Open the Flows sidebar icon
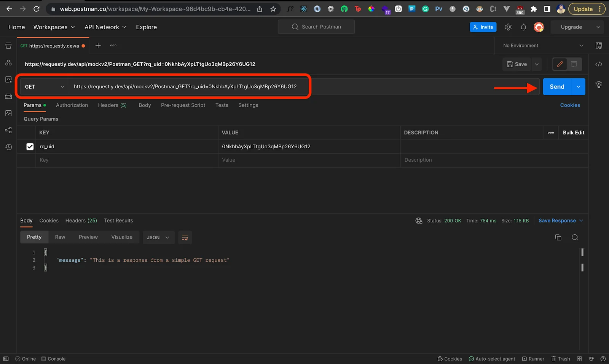Image resolution: width=609 pixels, height=364 pixels. click(8, 130)
